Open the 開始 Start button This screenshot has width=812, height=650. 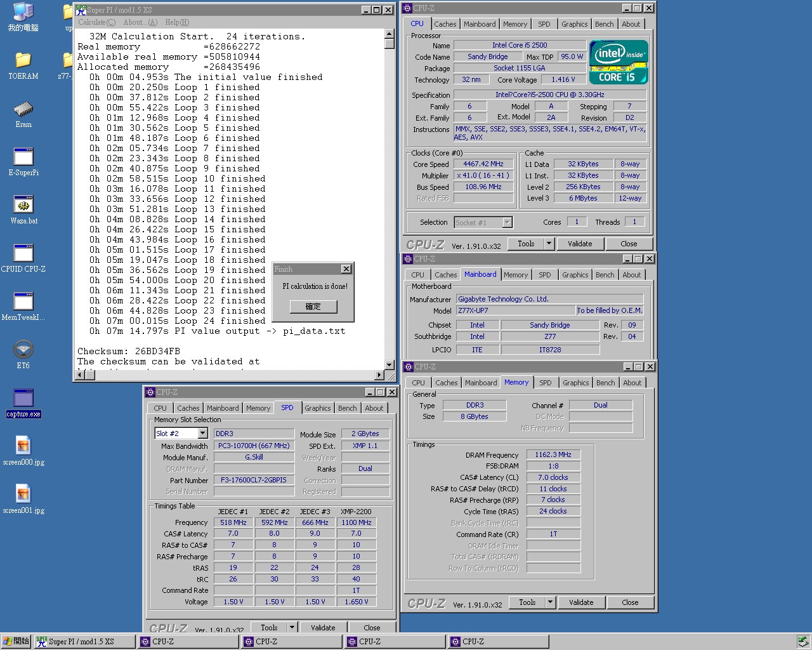(16, 642)
